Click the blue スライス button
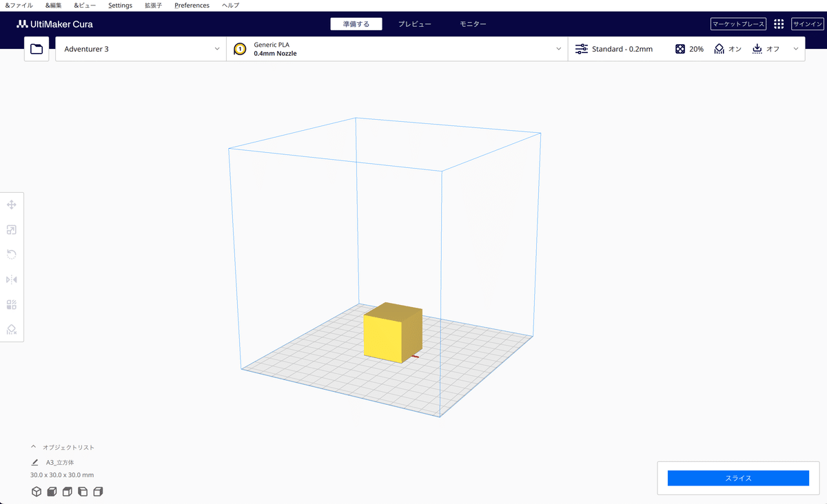Viewport: 827px width, 504px height. pos(738,478)
